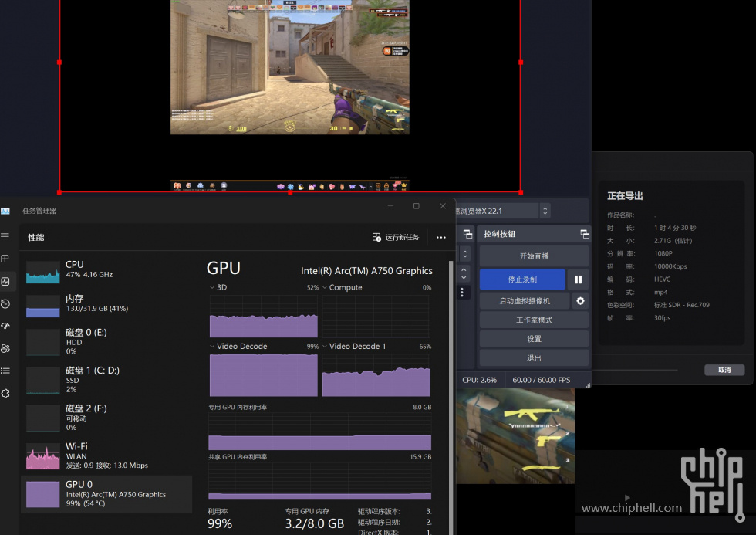756x535 pixels.
Task: Select Performance page icon in sidebar
Action: point(5,281)
